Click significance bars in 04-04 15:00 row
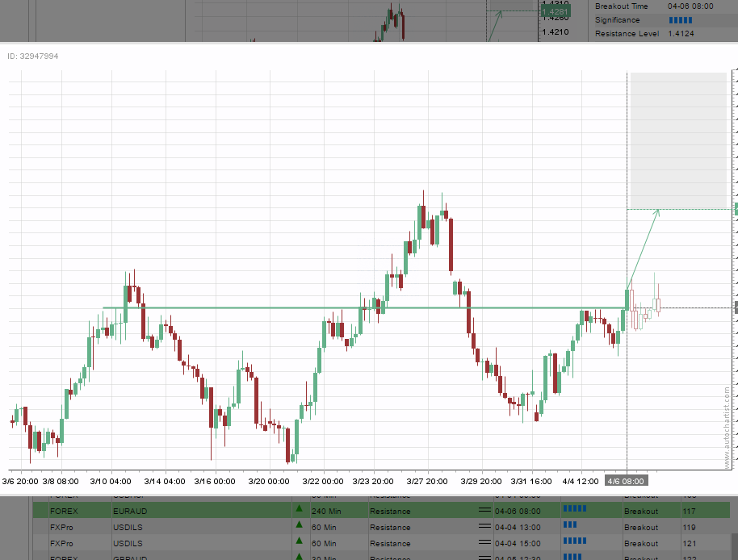This screenshot has width=738, height=560. (575, 541)
